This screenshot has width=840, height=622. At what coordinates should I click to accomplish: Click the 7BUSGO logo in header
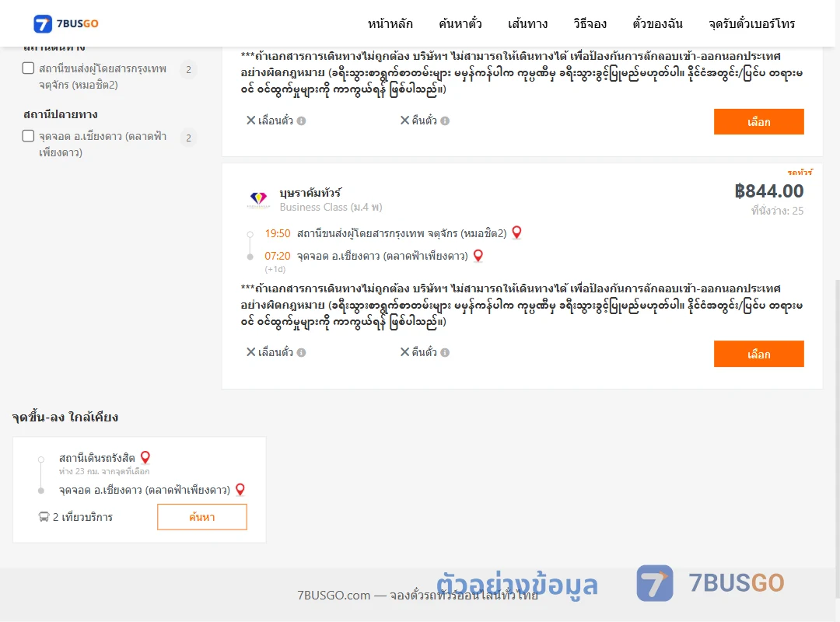click(x=66, y=23)
